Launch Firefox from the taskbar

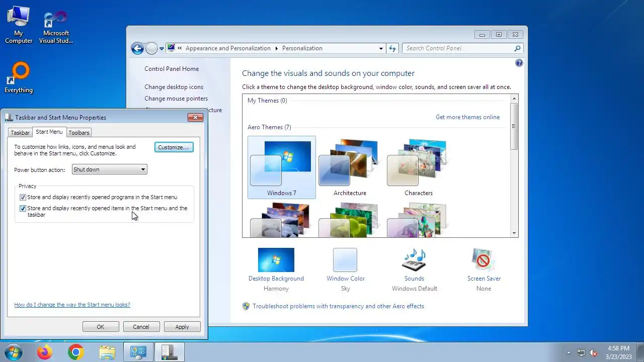pyautogui.click(x=44, y=352)
